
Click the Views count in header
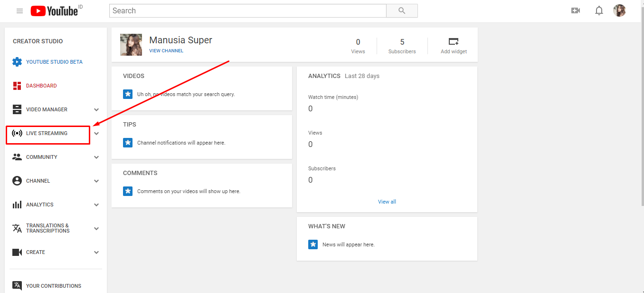click(358, 42)
